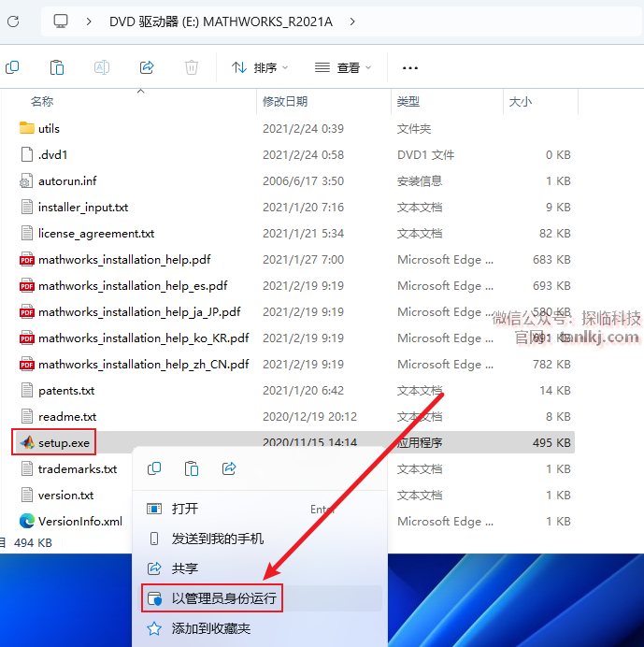Viewport: 644px width, 647px height.
Task: Click the Copy icon in the Explorer toolbar
Action: click(12, 67)
